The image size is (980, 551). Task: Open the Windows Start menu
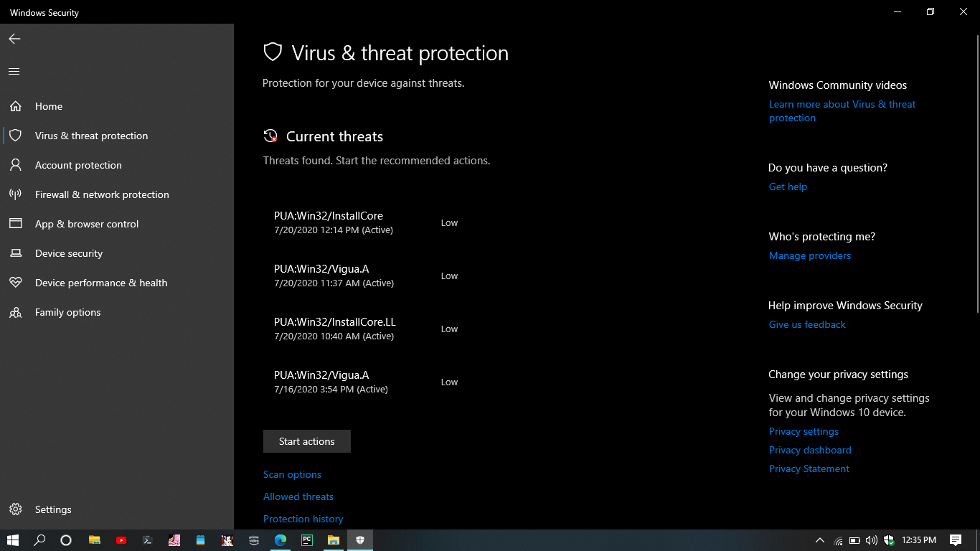tap(13, 540)
